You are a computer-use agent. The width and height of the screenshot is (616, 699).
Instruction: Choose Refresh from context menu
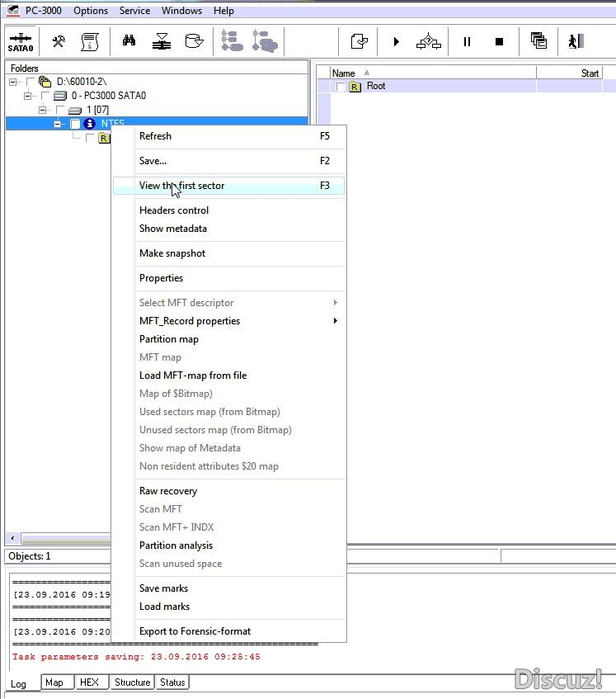pyautogui.click(x=228, y=136)
